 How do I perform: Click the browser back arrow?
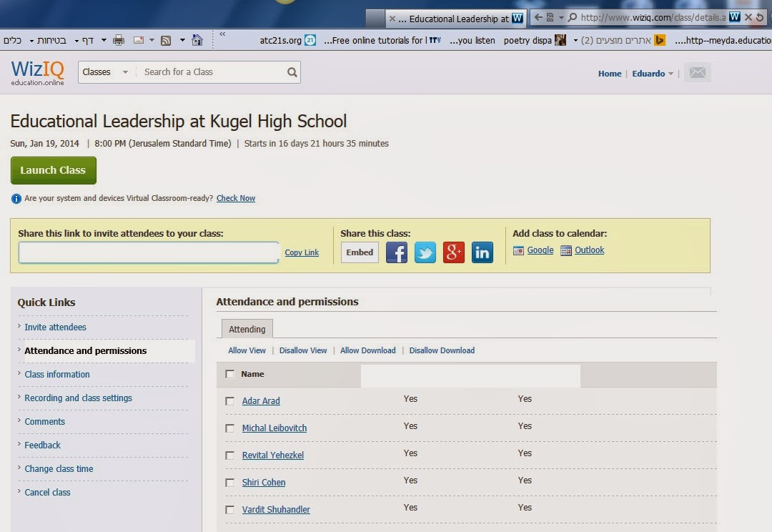coord(538,17)
